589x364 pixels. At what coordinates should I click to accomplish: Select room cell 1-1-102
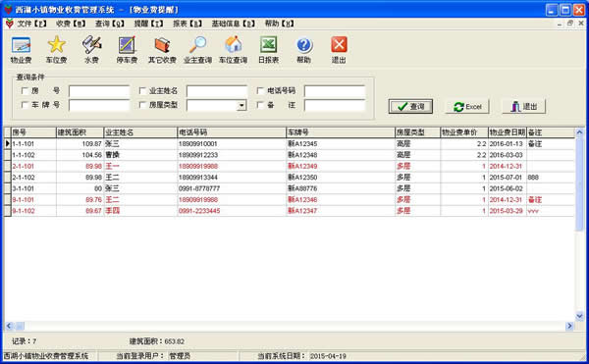coord(33,155)
